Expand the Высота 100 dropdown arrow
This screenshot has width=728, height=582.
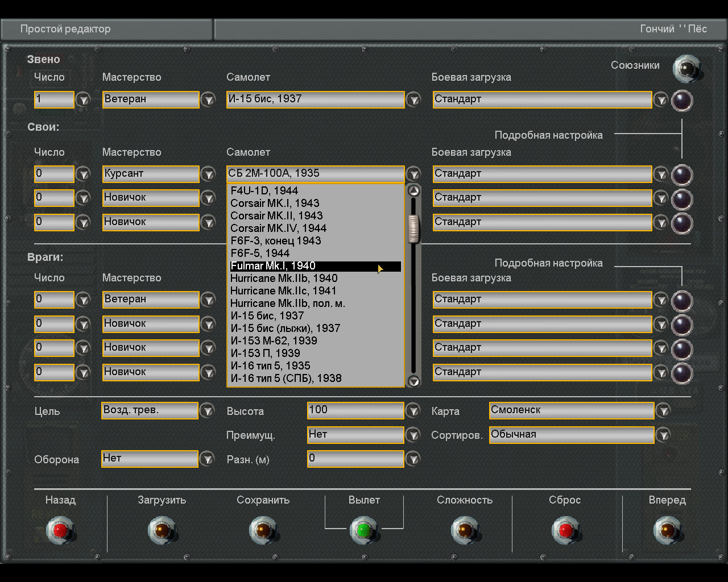413,410
